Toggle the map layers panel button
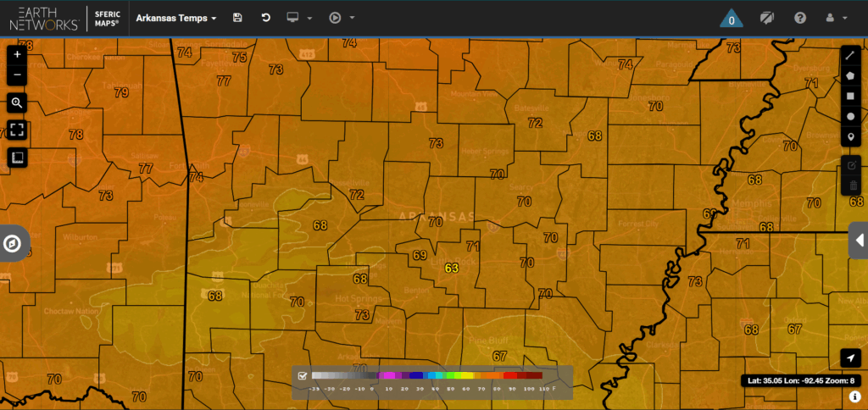Screen dimensions: 868x410 tap(17, 157)
